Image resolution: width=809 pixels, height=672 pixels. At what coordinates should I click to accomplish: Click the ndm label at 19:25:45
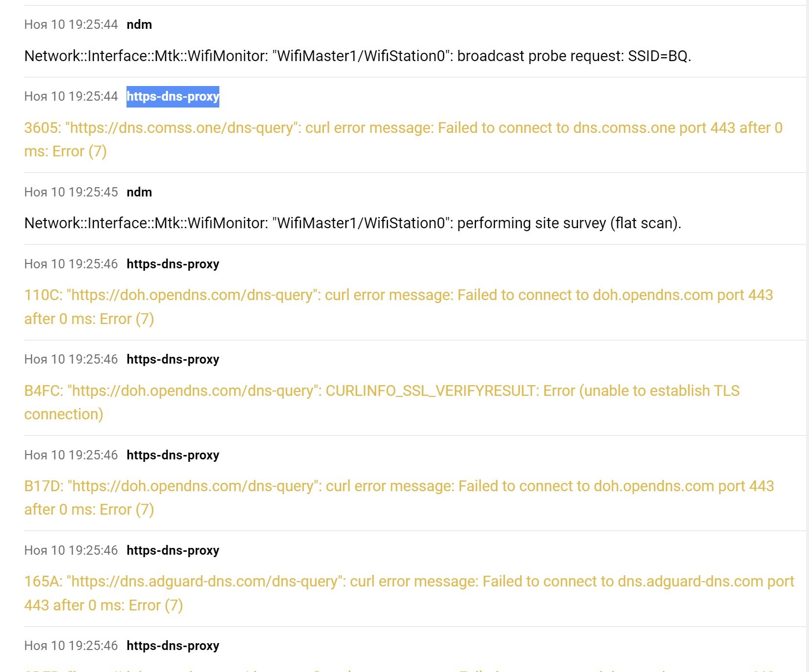(139, 192)
